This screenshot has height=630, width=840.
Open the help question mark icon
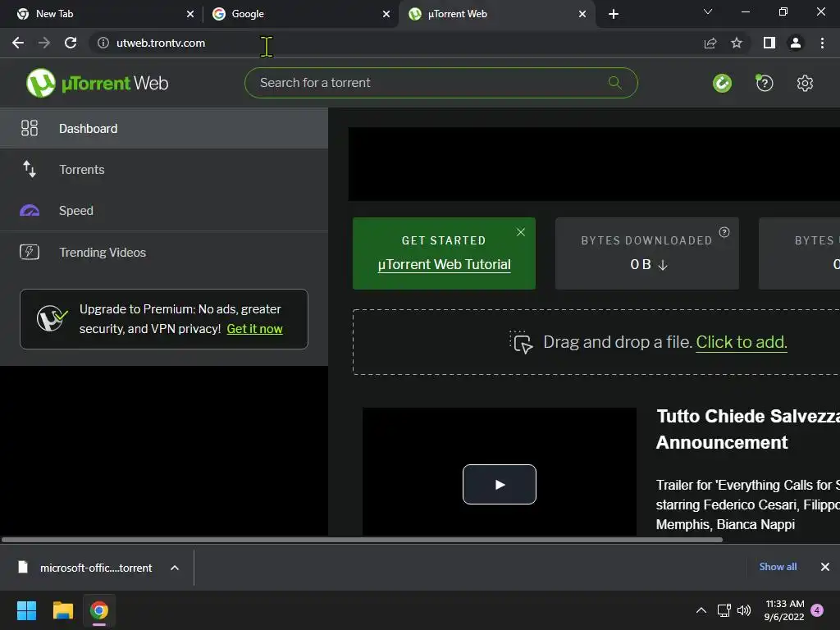[765, 83]
